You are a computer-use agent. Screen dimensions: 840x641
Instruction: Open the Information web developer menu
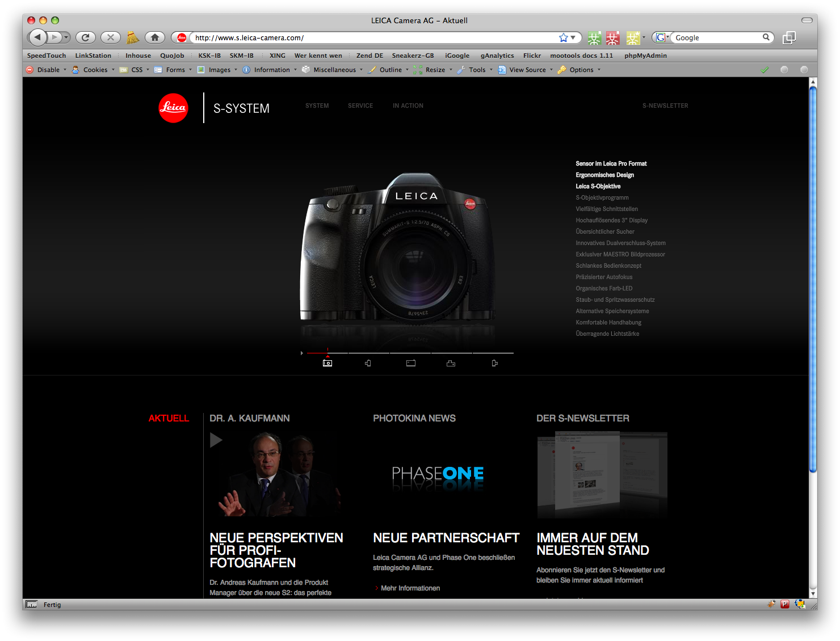point(270,70)
